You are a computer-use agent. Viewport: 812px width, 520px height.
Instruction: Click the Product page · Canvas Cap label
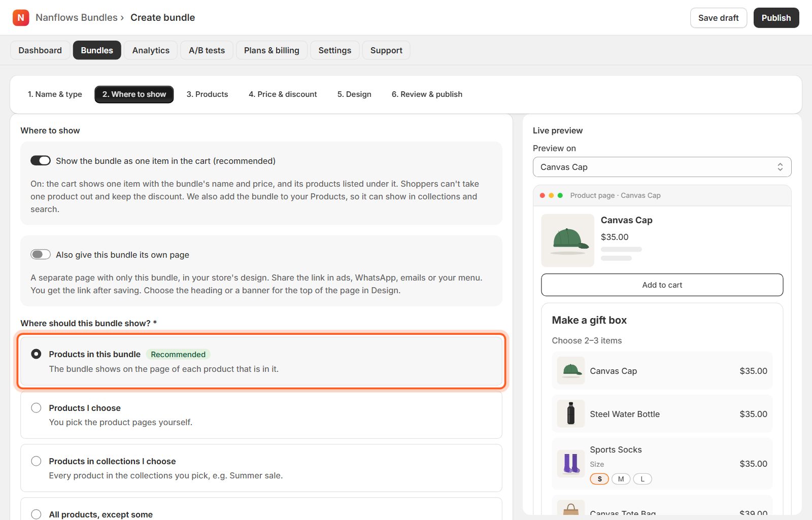(x=615, y=195)
